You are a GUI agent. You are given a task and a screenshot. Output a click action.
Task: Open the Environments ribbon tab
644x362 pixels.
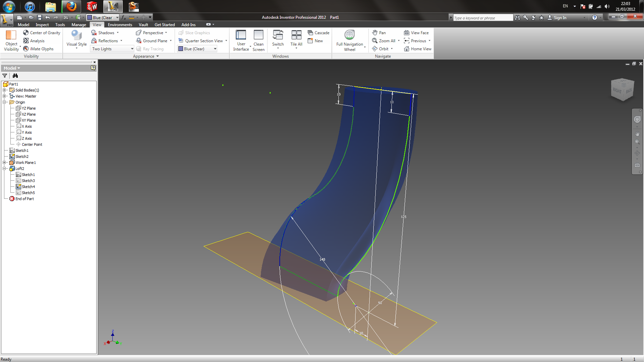click(120, 25)
